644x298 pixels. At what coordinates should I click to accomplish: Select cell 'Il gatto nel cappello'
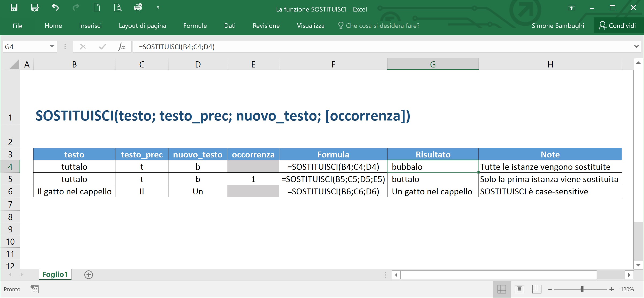74,191
